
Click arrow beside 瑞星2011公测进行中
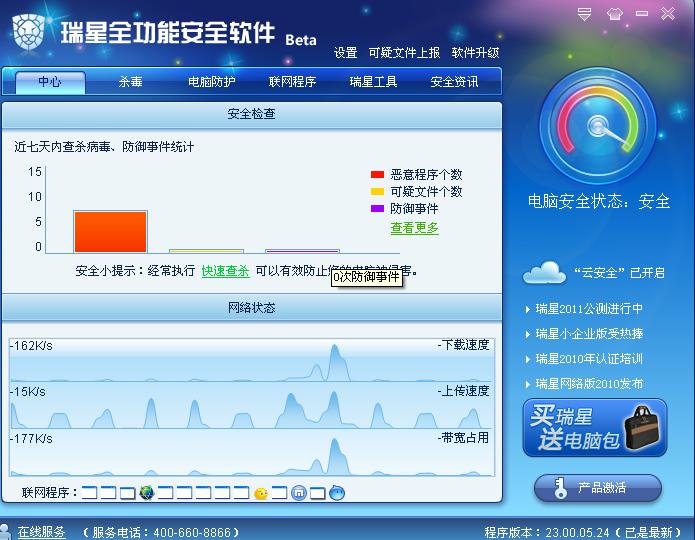(x=527, y=309)
